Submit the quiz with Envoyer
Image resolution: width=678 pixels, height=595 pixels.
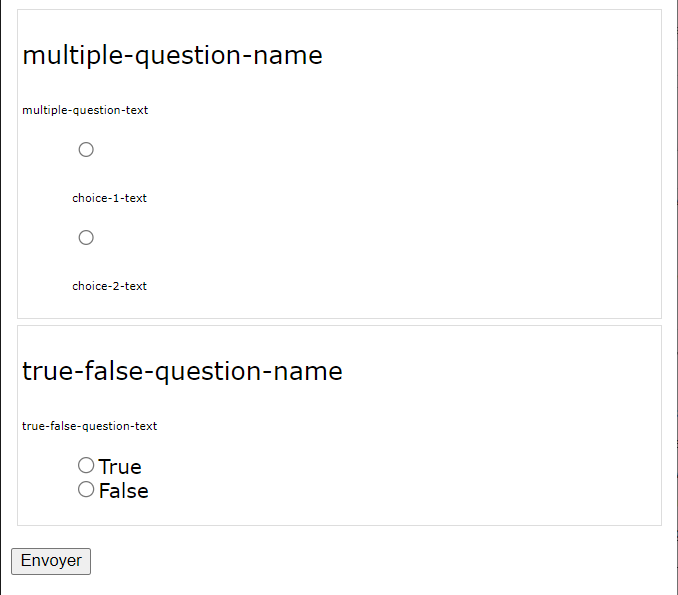tap(51, 561)
